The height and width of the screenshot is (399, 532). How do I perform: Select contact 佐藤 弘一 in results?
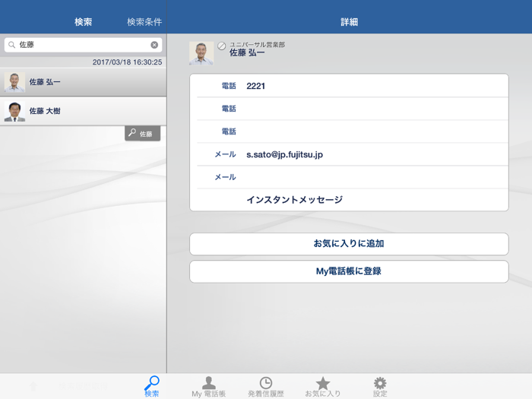tap(83, 82)
